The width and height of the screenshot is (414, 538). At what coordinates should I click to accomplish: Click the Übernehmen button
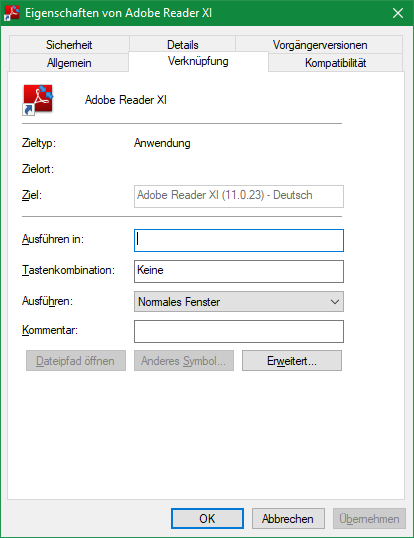[369, 518]
